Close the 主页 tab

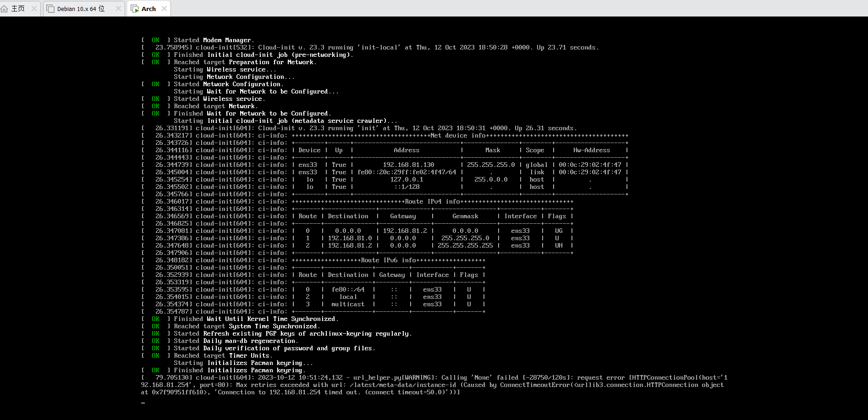(x=34, y=9)
